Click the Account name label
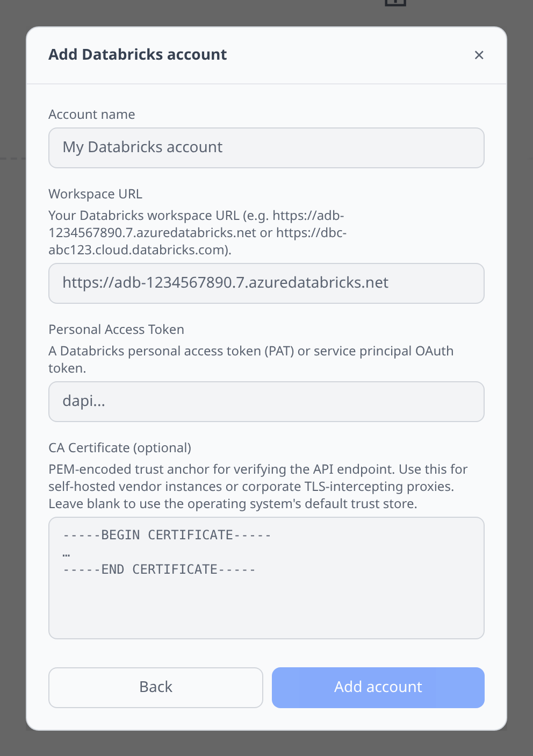Screen dimensions: 533x756 pyautogui.click(x=92, y=115)
